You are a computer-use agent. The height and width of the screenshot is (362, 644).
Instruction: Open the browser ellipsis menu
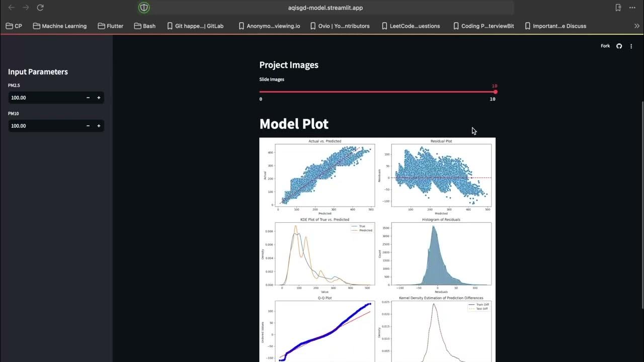(x=632, y=8)
